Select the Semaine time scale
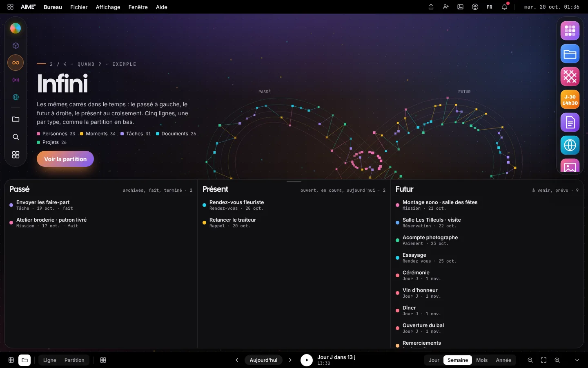Image resolution: width=588 pixels, height=368 pixels. [458, 360]
